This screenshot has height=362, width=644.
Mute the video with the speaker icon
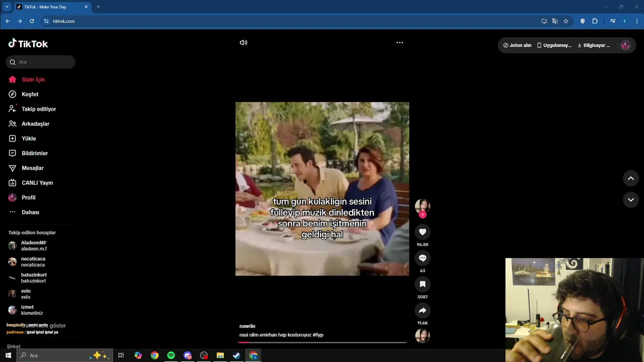pyautogui.click(x=244, y=43)
